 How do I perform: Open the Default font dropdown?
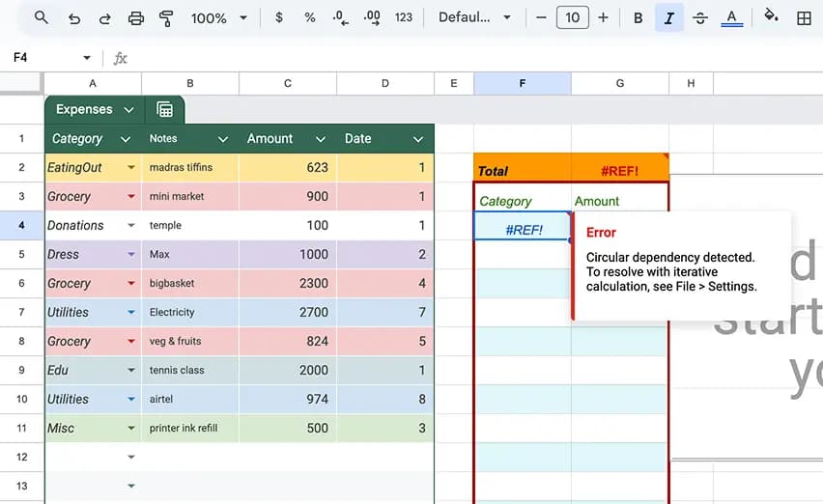point(474,17)
